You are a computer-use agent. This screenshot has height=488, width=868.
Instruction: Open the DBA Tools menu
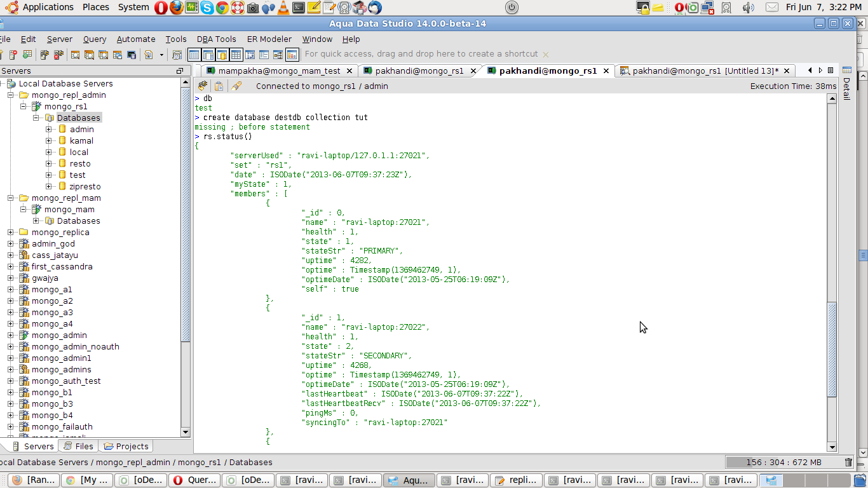[217, 39]
